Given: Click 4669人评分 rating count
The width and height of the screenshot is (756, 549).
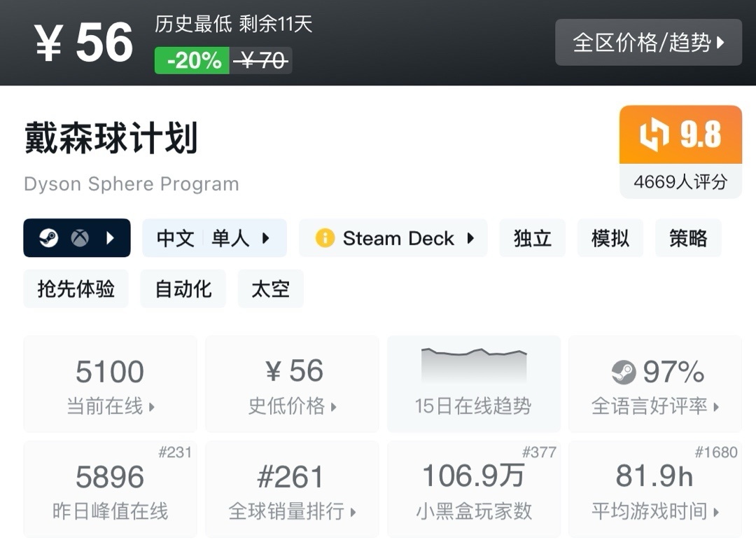Looking at the screenshot, I should point(681,182).
